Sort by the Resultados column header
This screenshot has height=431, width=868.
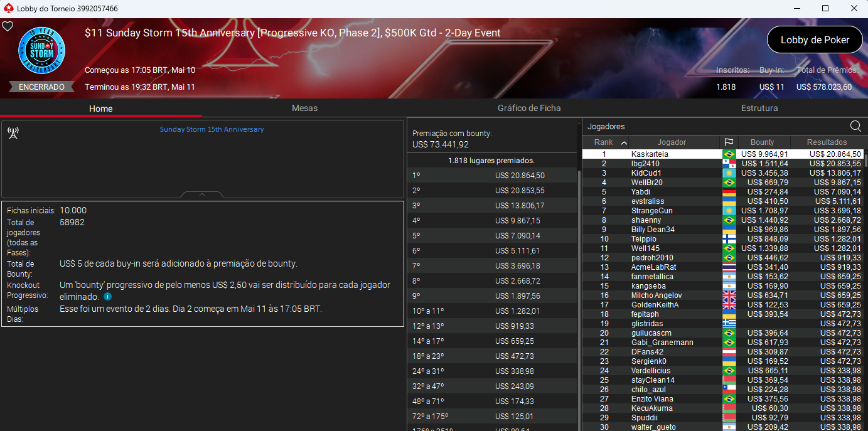[827, 142]
